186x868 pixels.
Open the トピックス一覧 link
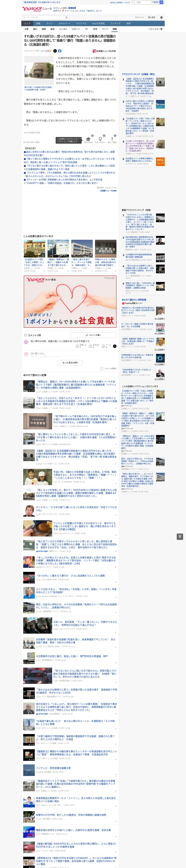click(156, 29)
